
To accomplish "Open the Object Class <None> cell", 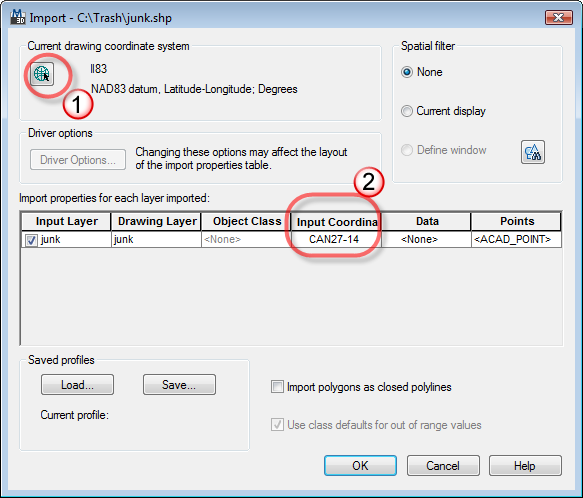I will (247, 239).
